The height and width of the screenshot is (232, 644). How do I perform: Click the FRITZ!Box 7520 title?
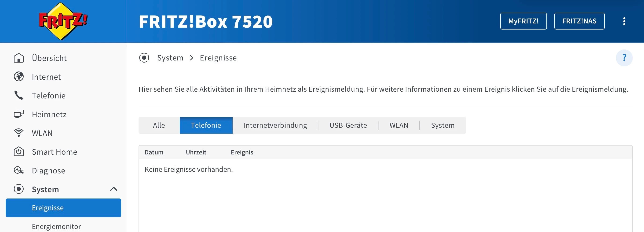tap(206, 22)
